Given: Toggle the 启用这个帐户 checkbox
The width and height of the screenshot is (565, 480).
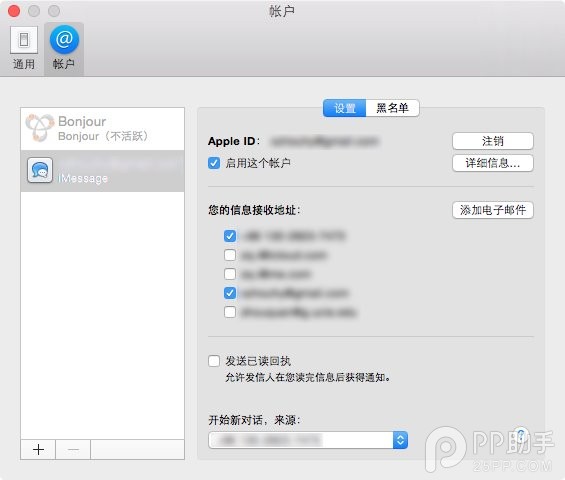Looking at the screenshot, I should pyautogui.click(x=214, y=163).
